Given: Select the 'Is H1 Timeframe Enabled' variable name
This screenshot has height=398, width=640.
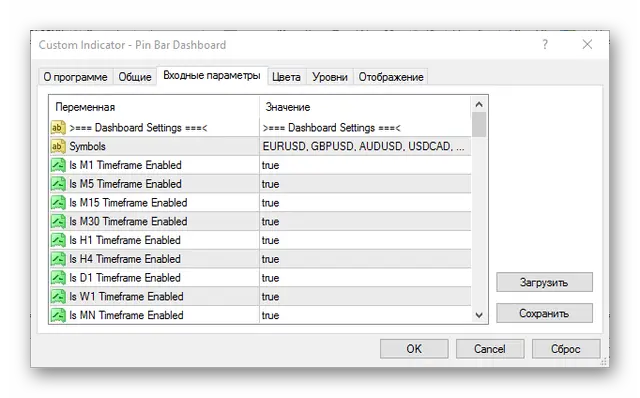Looking at the screenshot, I should coord(125,240).
